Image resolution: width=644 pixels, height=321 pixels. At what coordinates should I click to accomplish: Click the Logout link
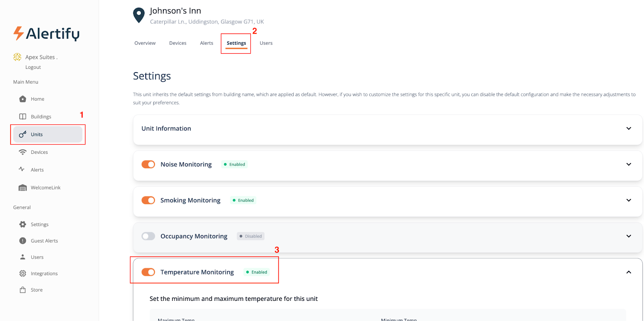pos(33,67)
